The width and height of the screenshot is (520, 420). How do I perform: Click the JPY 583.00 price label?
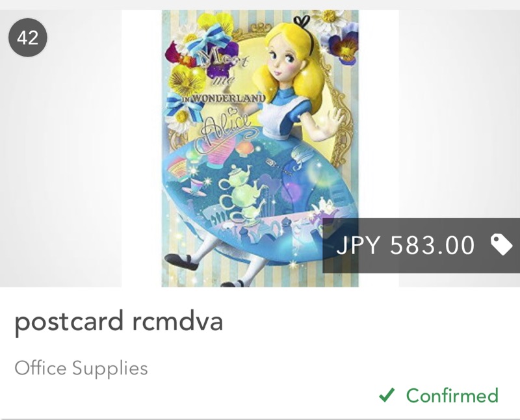[x=405, y=246]
